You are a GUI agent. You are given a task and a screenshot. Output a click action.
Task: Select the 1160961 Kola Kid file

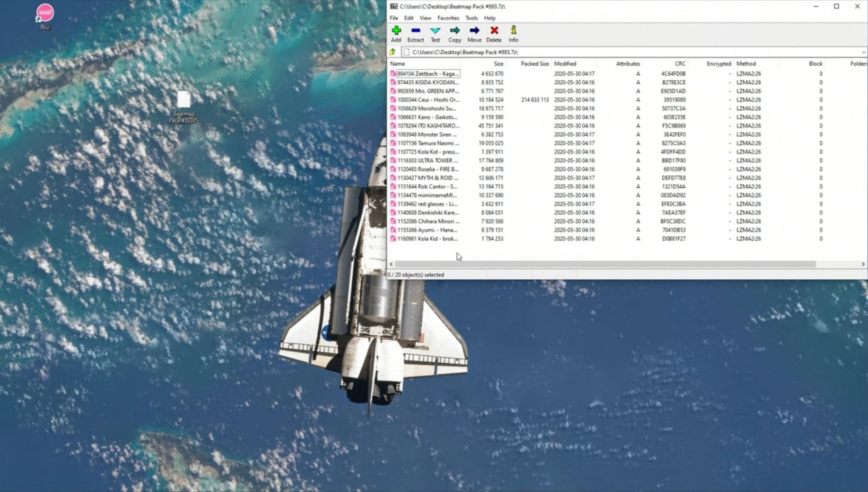click(426, 239)
